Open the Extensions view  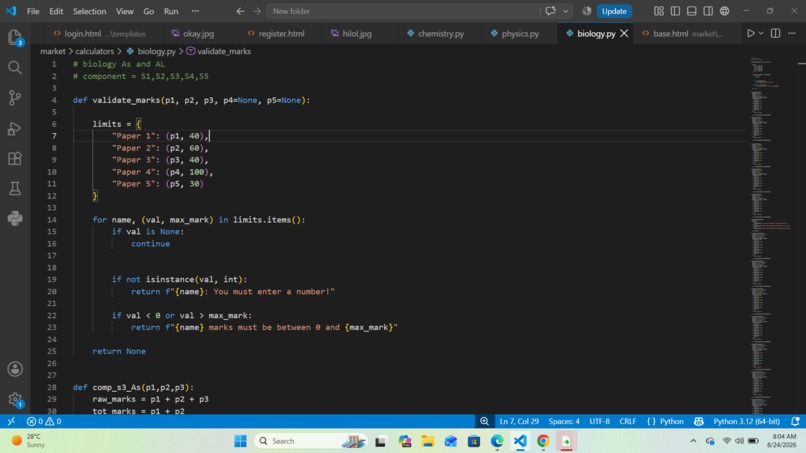click(x=15, y=158)
